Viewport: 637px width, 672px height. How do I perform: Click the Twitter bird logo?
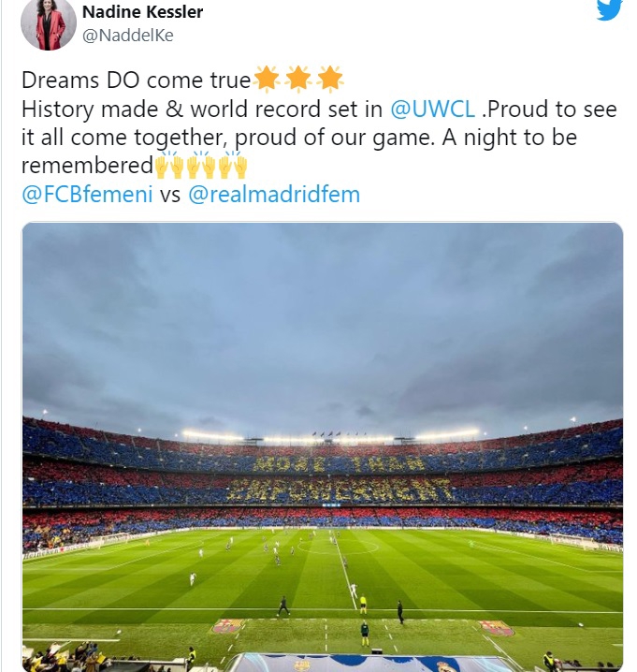click(x=609, y=9)
